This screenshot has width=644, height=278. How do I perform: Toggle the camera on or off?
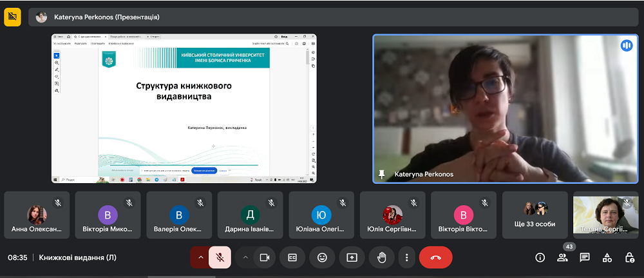coord(263,257)
